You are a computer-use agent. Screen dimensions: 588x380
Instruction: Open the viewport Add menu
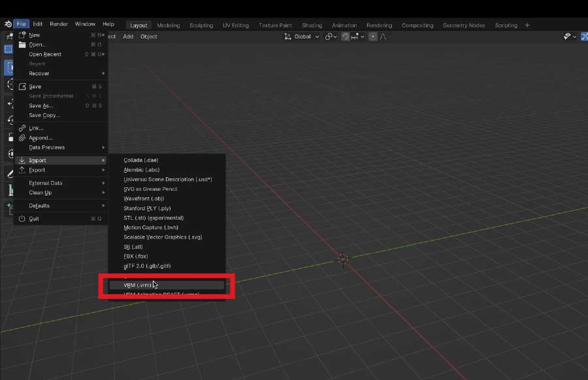click(128, 37)
